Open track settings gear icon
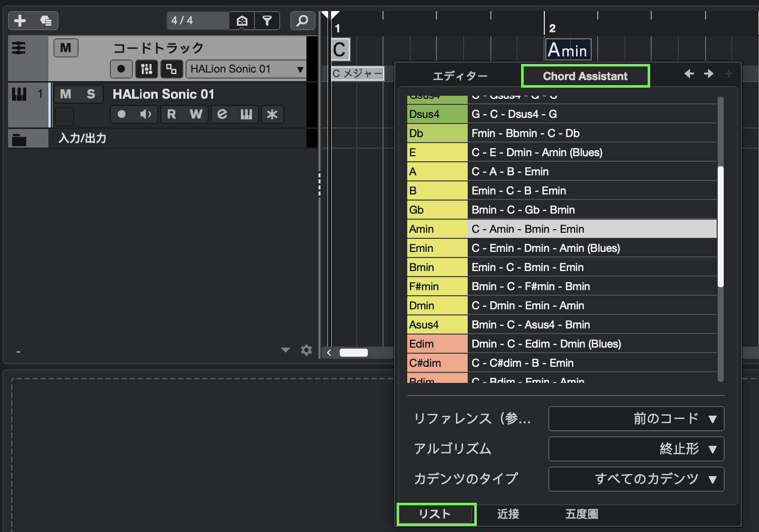Image resolution: width=759 pixels, height=532 pixels. [x=306, y=350]
